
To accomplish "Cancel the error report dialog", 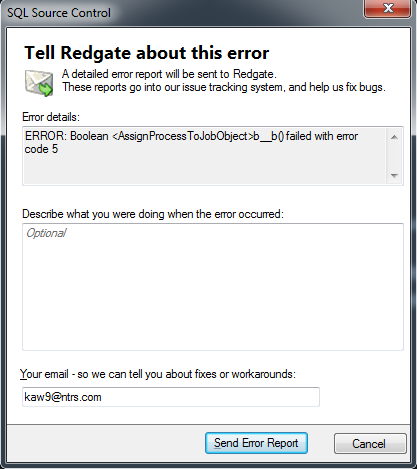I will point(370,443).
